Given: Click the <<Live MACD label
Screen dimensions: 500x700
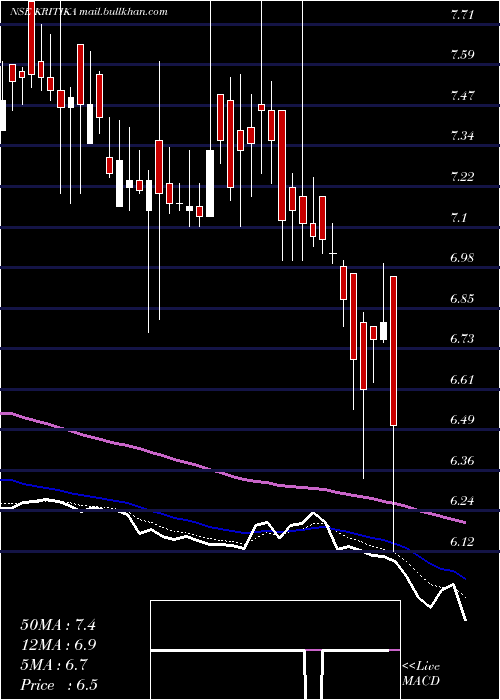Looking at the screenshot, I should (421, 674).
